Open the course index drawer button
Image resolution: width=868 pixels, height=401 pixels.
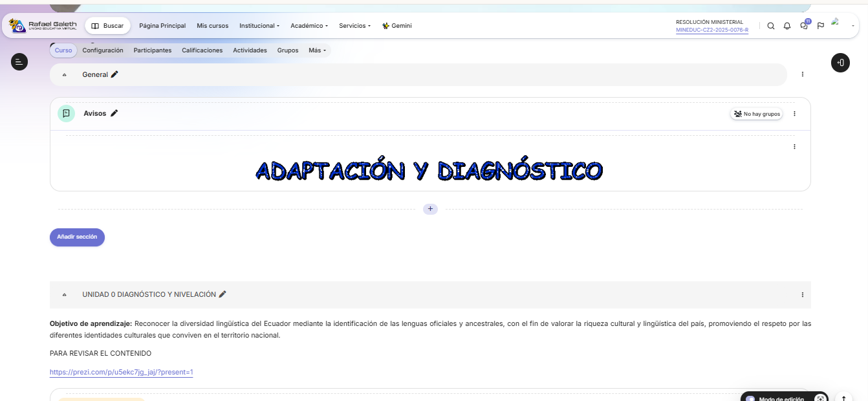click(19, 62)
